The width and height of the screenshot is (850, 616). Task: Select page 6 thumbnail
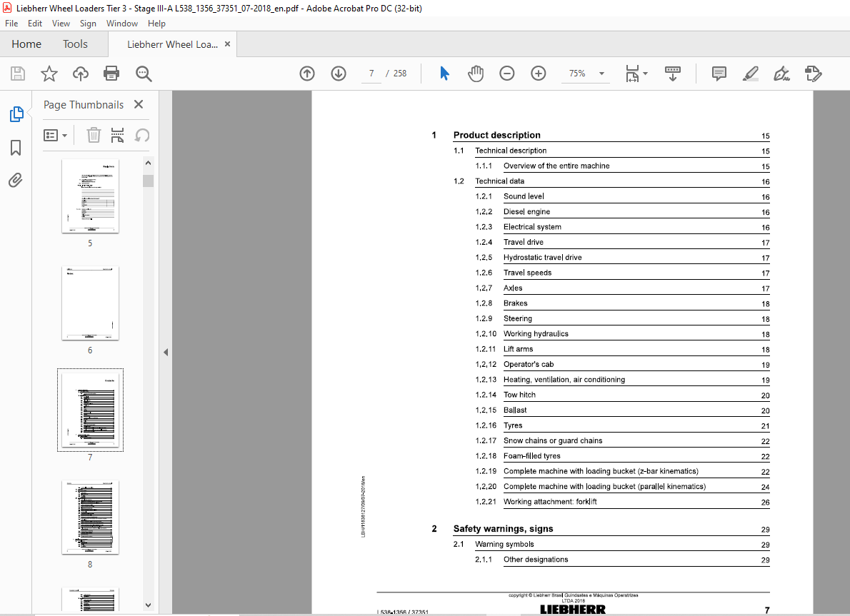tap(90, 303)
